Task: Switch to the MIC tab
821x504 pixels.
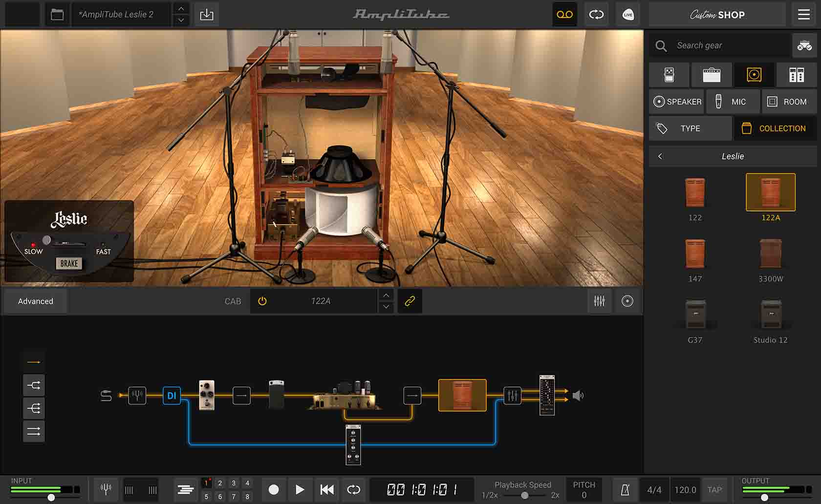Action: (x=732, y=102)
